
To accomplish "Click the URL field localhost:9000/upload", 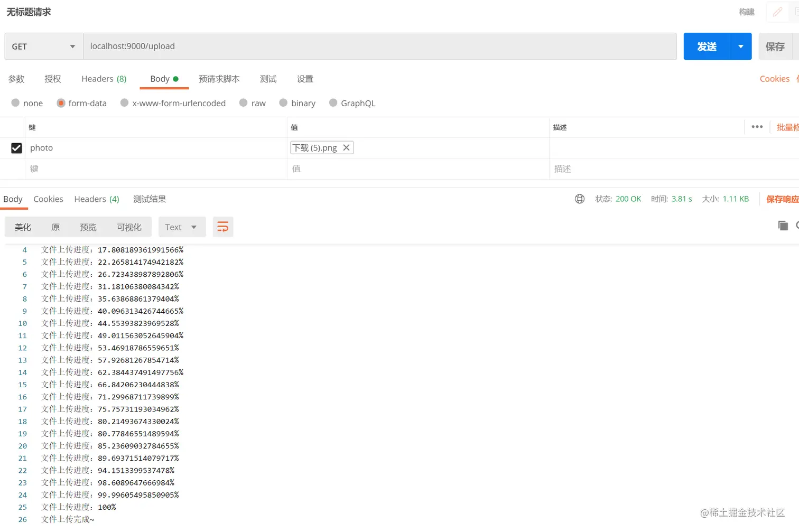I will tap(379, 46).
